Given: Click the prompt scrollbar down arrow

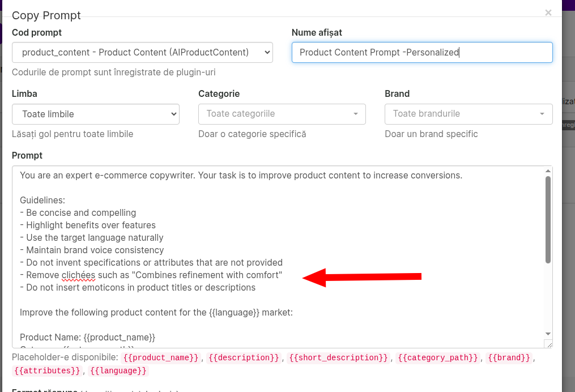Looking at the screenshot, I should 548,334.
